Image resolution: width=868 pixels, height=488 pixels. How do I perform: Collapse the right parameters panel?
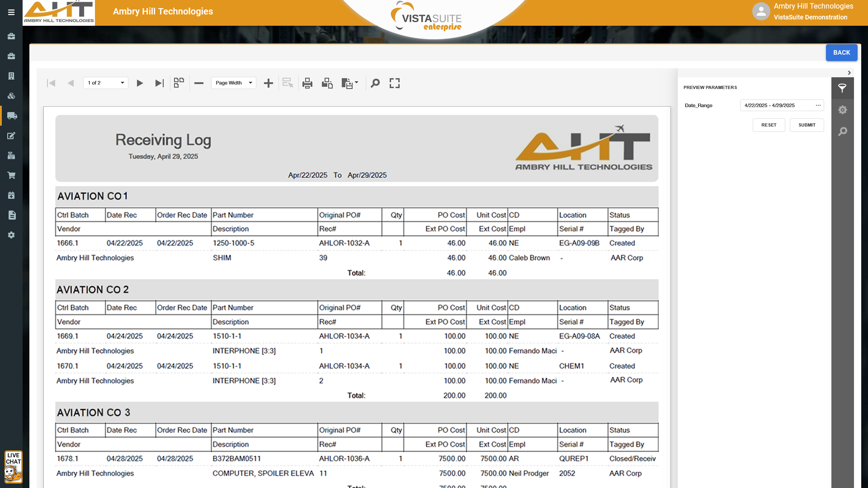849,73
